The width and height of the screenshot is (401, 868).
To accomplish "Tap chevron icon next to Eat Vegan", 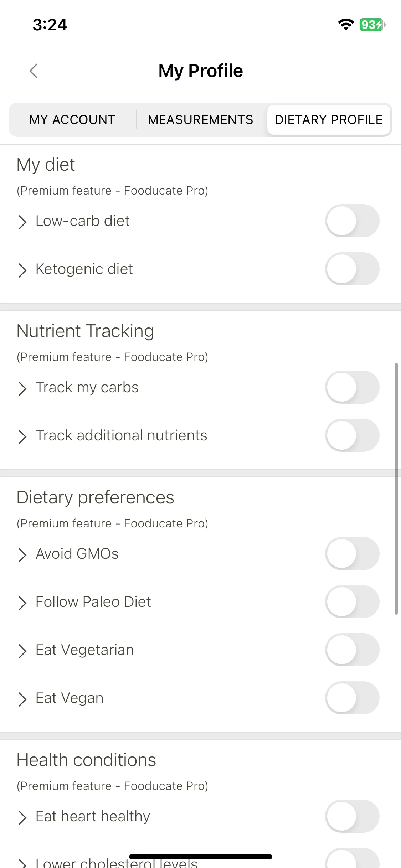I will pos(22,699).
